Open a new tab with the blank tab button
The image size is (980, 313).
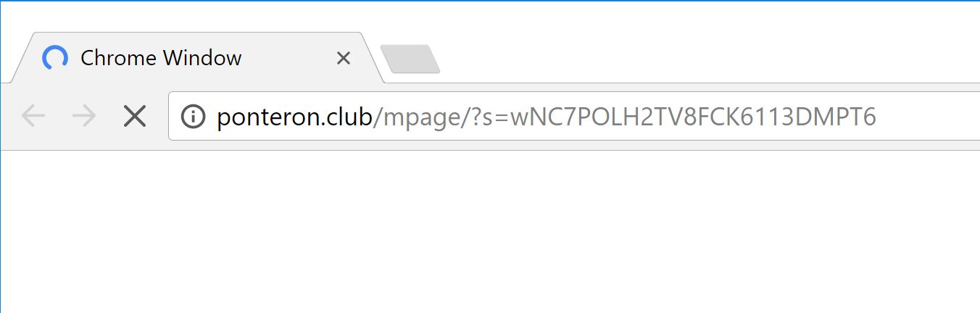click(x=410, y=59)
